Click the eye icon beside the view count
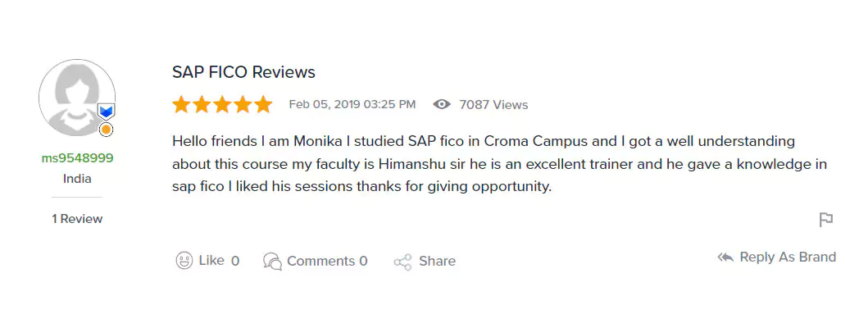 [x=442, y=104]
